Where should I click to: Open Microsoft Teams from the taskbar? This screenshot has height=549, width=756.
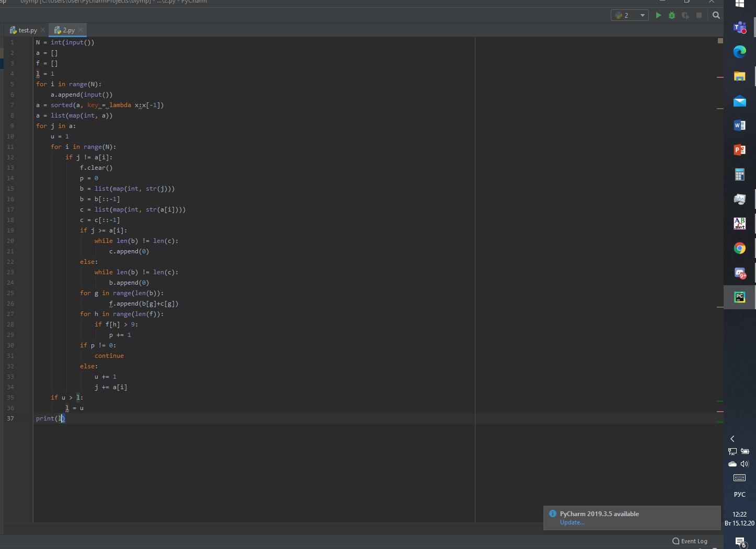[x=740, y=27]
